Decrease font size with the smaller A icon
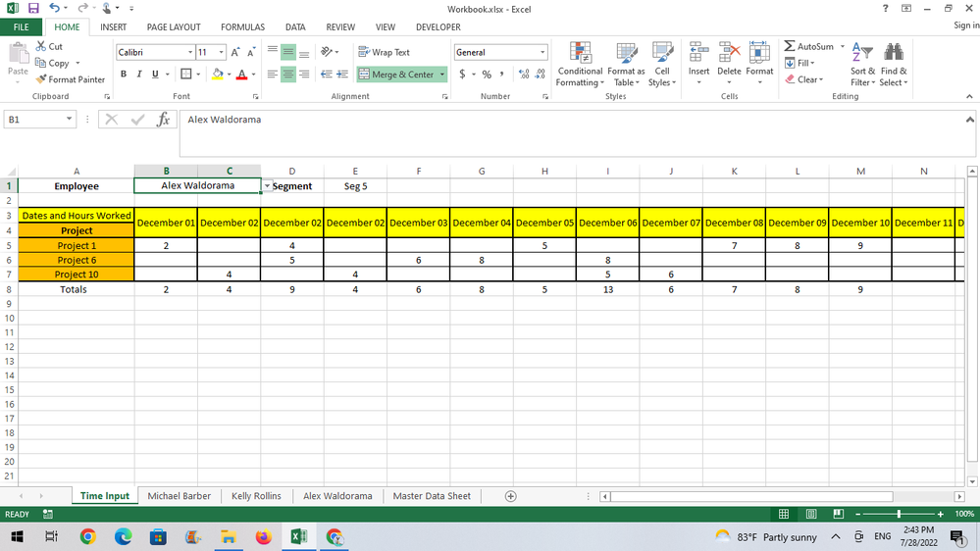Screen dimensions: 980x551 (250, 53)
